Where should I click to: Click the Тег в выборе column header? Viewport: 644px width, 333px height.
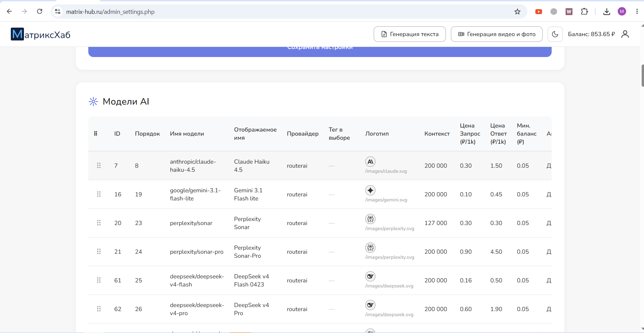pyautogui.click(x=339, y=134)
